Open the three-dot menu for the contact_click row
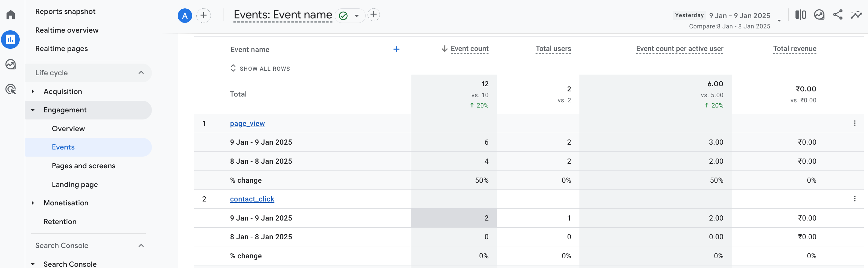The image size is (868, 268). click(854, 199)
